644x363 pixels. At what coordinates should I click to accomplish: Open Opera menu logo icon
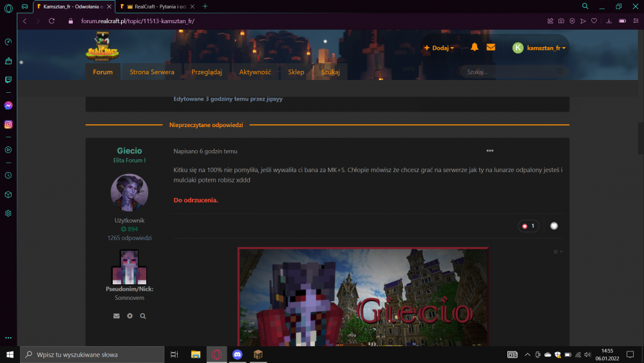pos(8,7)
